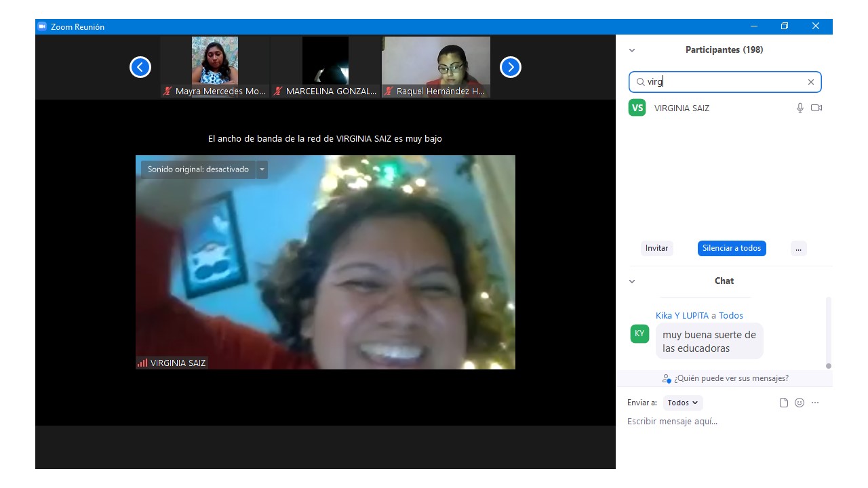Click Participantes (198) header title

point(724,49)
